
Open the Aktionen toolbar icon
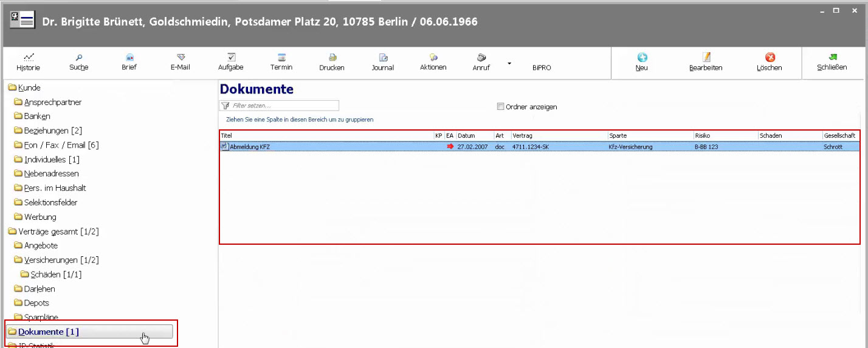pos(433,57)
